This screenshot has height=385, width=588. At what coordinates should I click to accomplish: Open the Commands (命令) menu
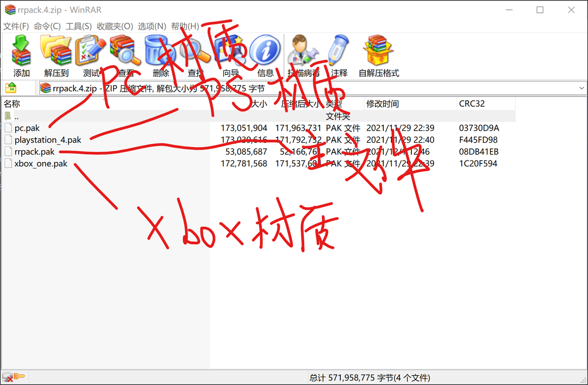tap(47, 26)
